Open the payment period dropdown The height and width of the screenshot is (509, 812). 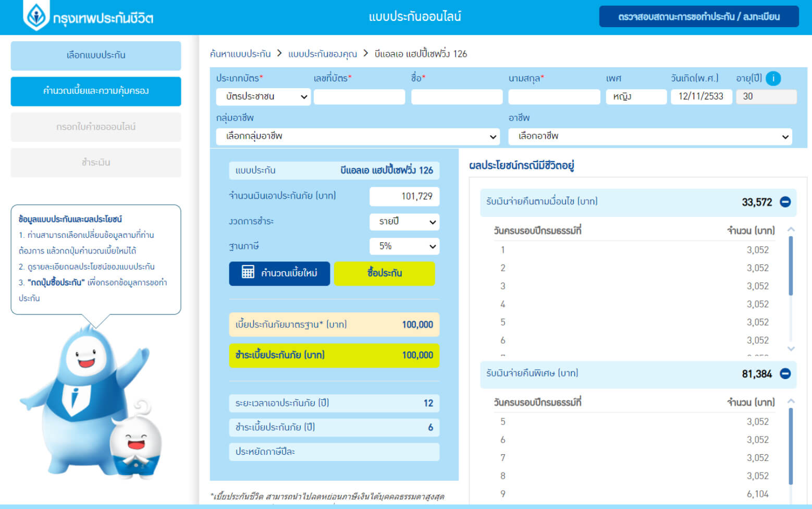[x=404, y=222]
